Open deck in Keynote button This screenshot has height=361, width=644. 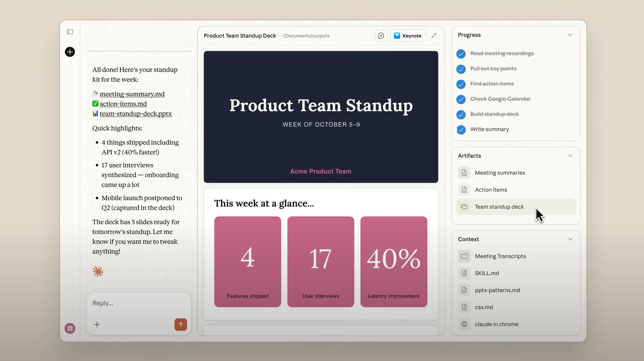(408, 36)
